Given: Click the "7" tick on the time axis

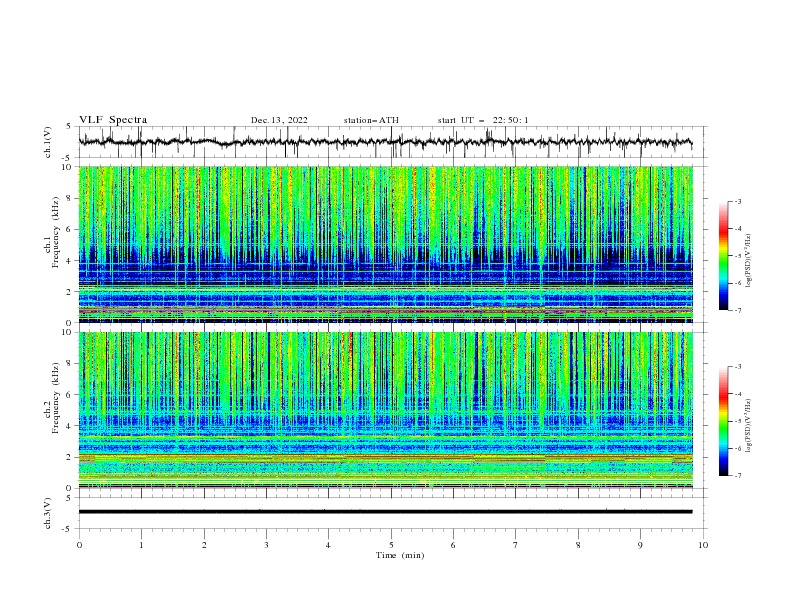Looking at the screenshot, I should click(x=516, y=545).
